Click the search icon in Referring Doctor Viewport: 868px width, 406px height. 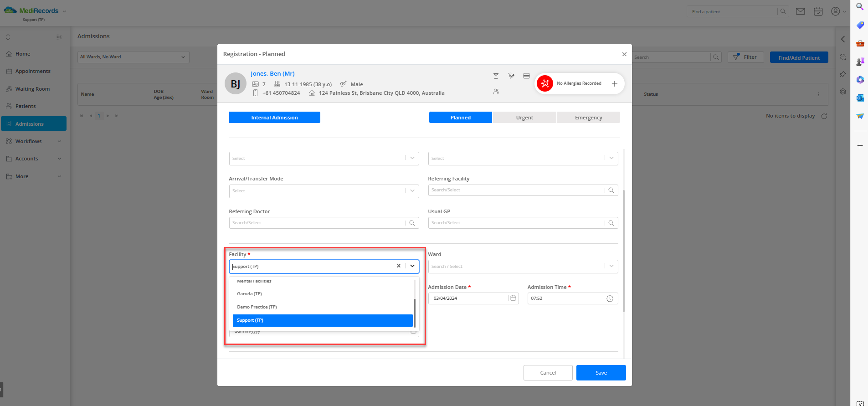[412, 223]
